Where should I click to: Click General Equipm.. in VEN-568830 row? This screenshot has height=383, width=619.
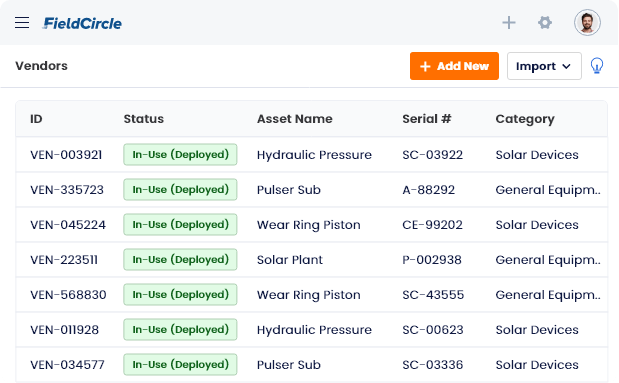[548, 295]
